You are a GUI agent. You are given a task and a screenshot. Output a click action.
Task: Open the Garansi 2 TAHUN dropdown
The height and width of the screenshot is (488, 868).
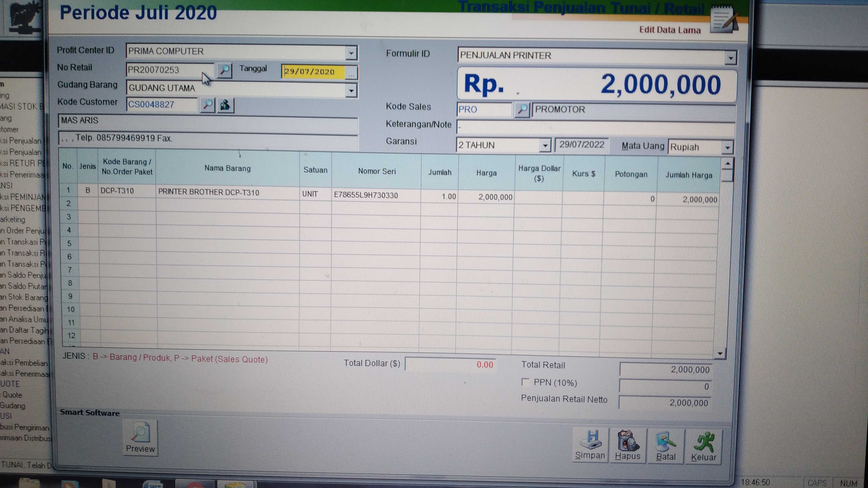point(545,146)
